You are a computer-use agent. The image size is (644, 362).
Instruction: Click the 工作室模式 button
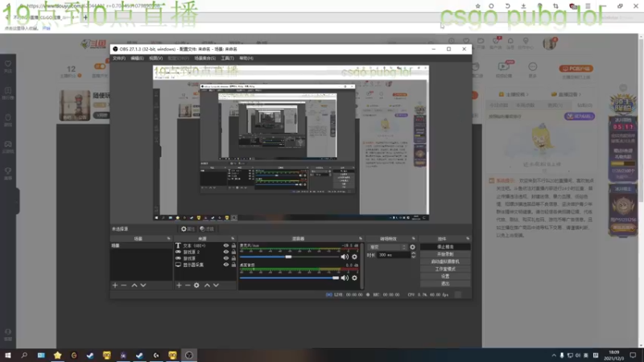point(445,269)
